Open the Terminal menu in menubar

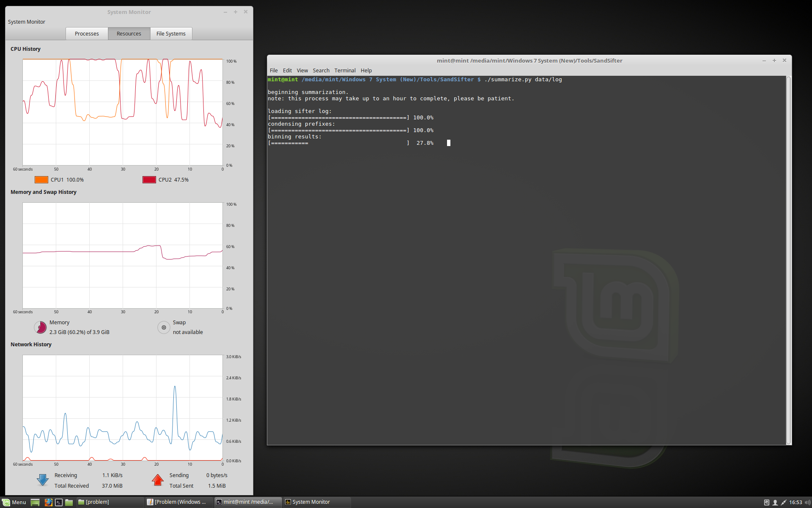[345, 70]
